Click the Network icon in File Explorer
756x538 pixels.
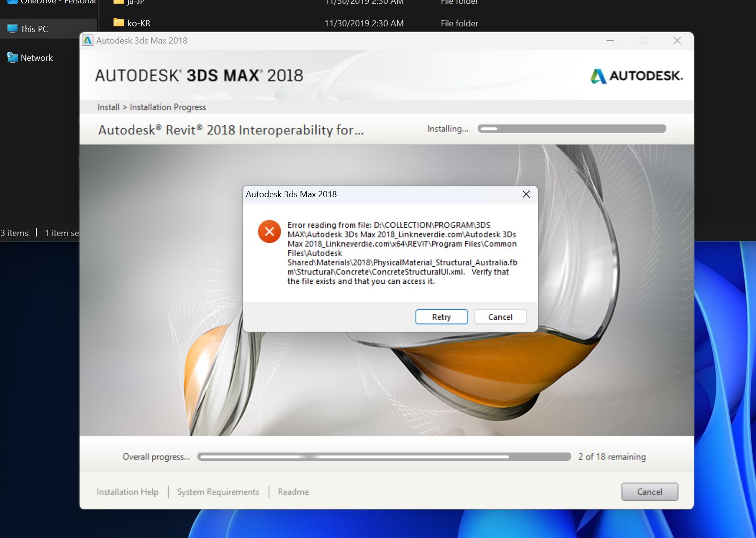(12, 57)
